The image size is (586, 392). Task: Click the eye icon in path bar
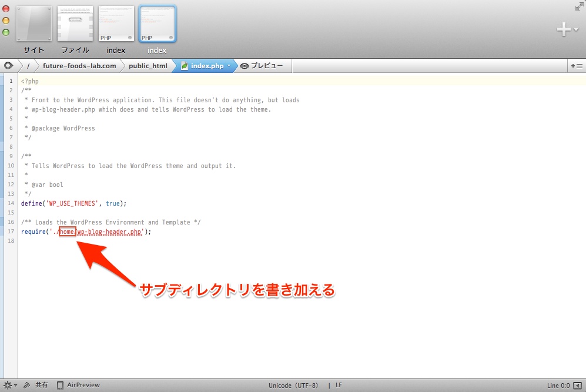(x=9, y=66)
